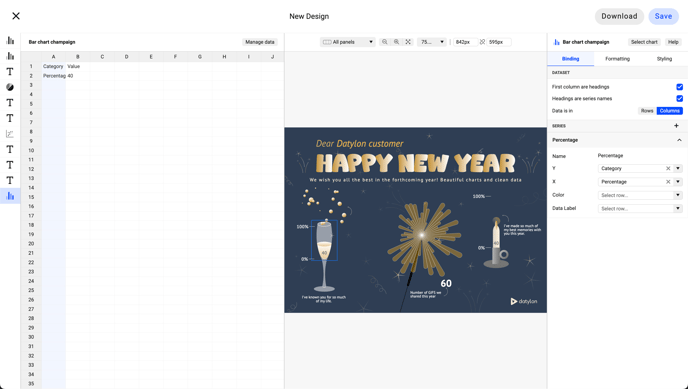Select the text object directly below line chart icon

10,150
